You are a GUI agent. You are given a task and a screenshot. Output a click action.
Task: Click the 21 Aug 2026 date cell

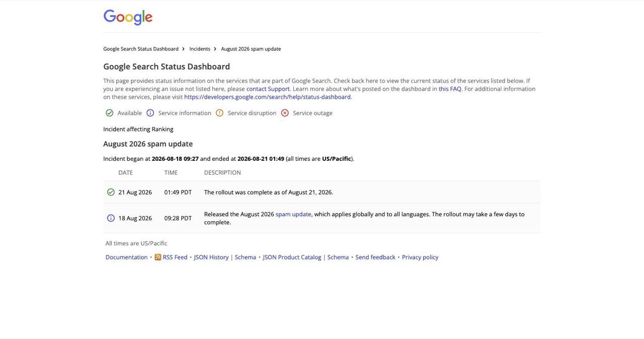(x=135, y=192)
